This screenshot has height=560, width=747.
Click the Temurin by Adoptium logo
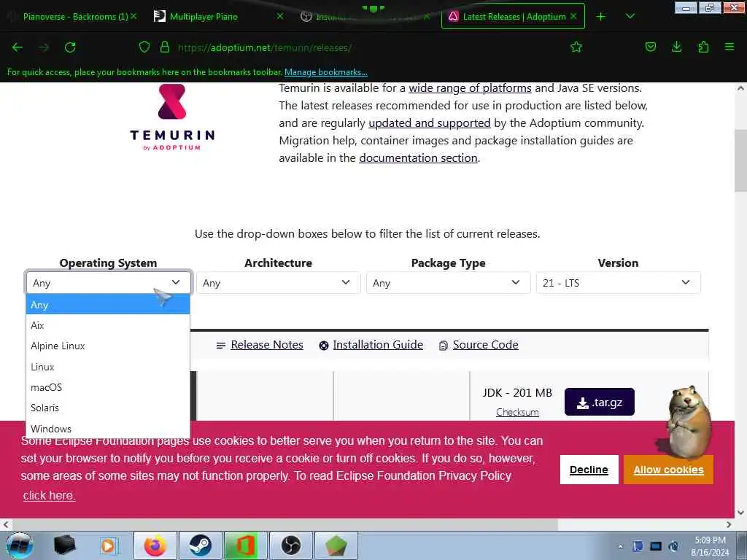[172, 117]
